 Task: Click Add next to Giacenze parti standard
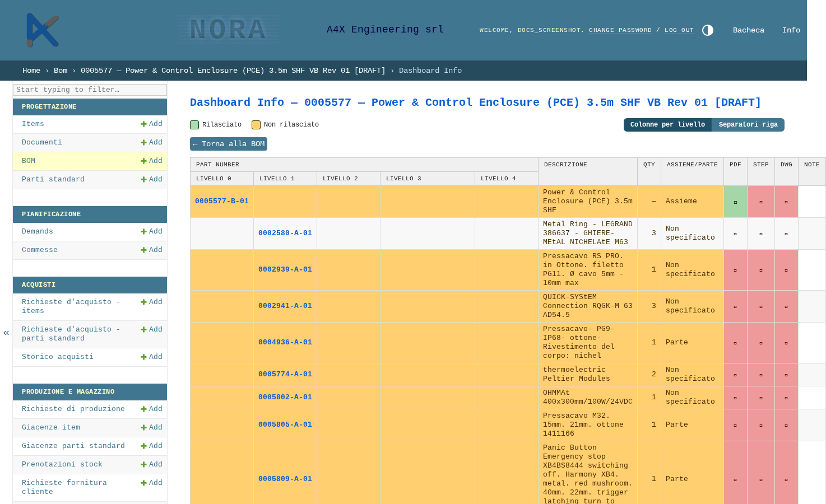(151, 446)
